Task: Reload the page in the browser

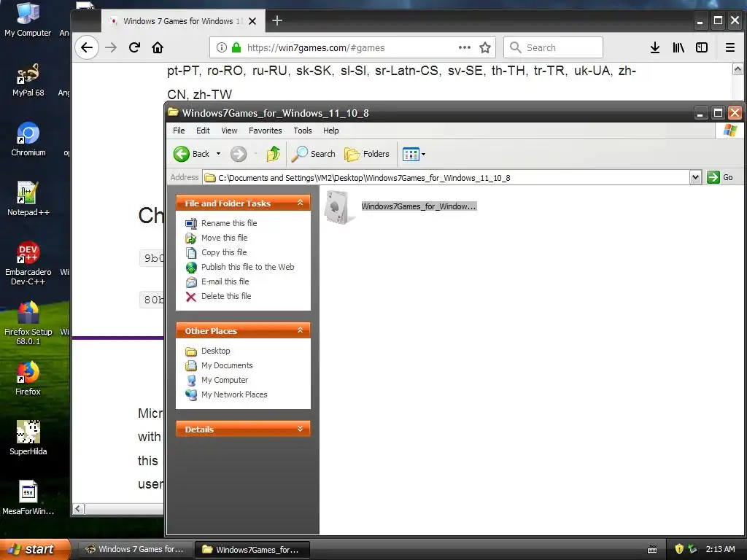Action: pos(134,47)
